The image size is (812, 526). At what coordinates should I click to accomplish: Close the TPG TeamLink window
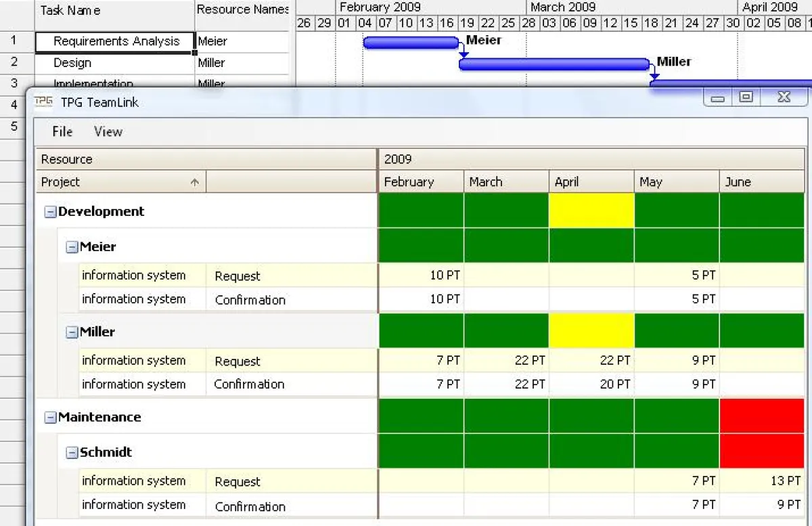coord(784,97)
